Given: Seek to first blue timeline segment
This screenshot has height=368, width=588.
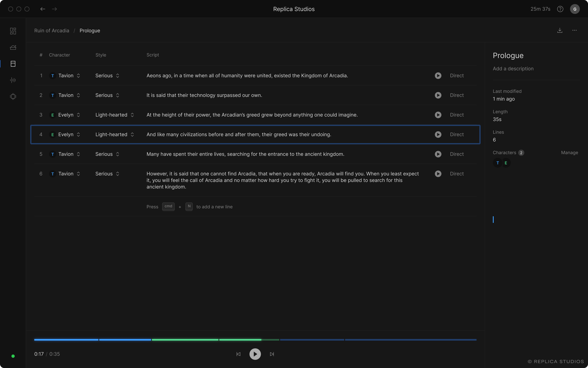Looking at the screenshot, I should pos(66,340).
